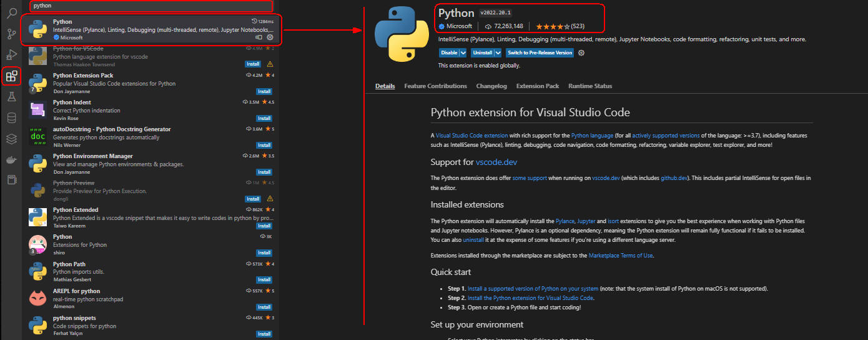Open the Uninstall dropdown arrow
Screen dimensions: 868x340
[498, 52]
